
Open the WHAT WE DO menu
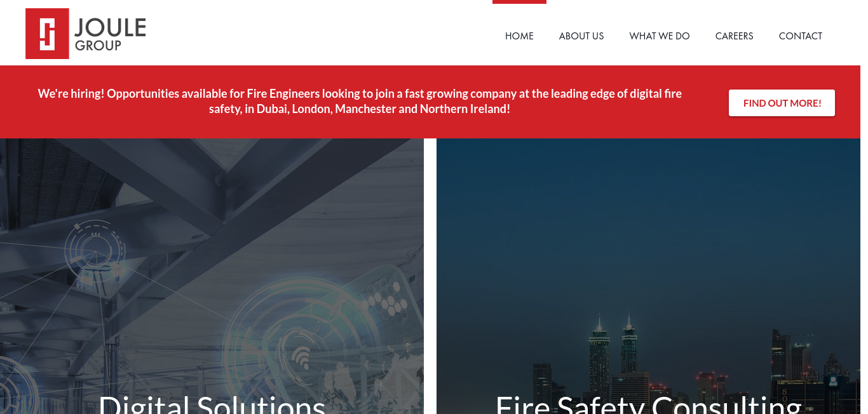click(660, 36)
